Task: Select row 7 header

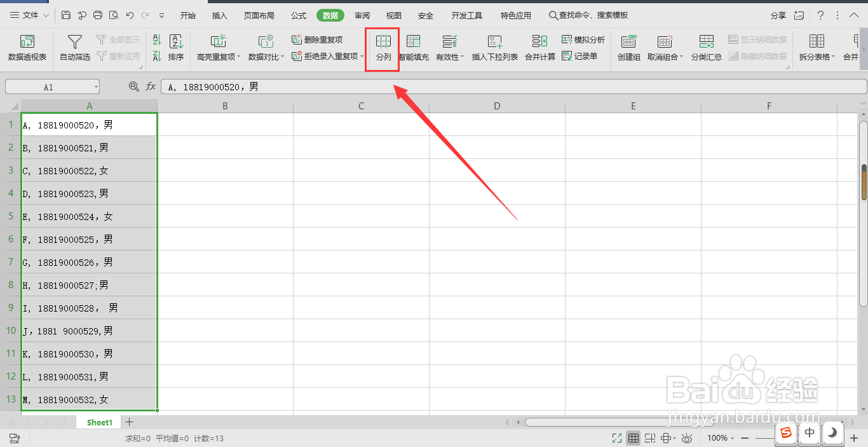Action: point(11,262)
